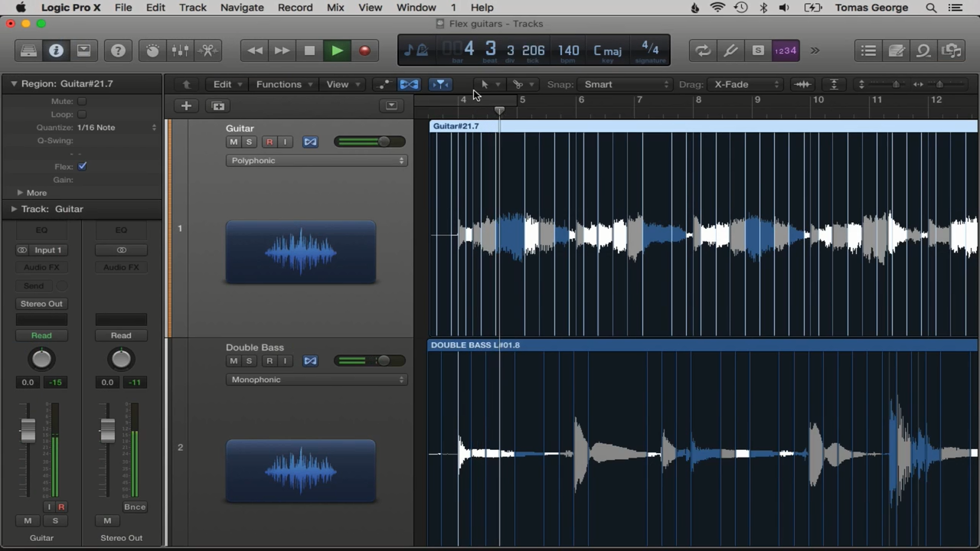
Task: Check the region Mute checkbox
Action: click(x=82, y=101)
